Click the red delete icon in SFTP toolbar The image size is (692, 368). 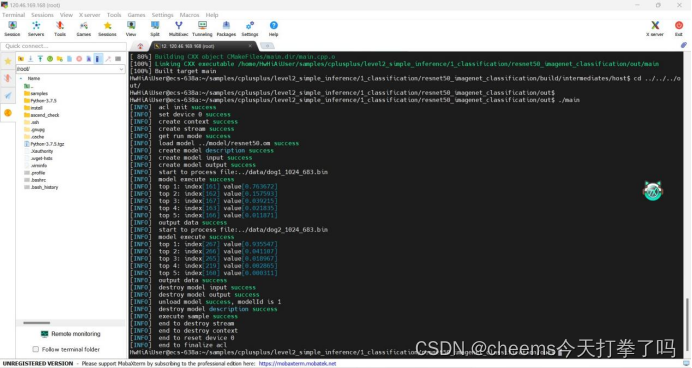[79, 59]
